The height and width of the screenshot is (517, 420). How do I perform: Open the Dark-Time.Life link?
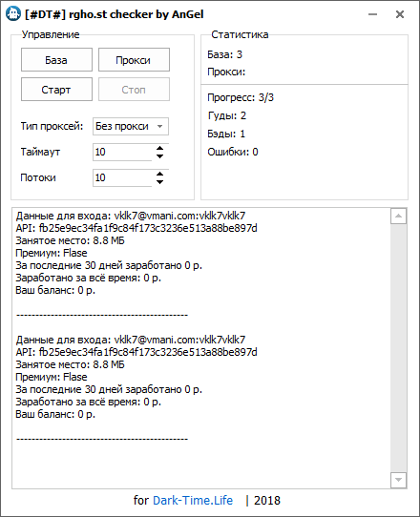[x=193, y=500]
